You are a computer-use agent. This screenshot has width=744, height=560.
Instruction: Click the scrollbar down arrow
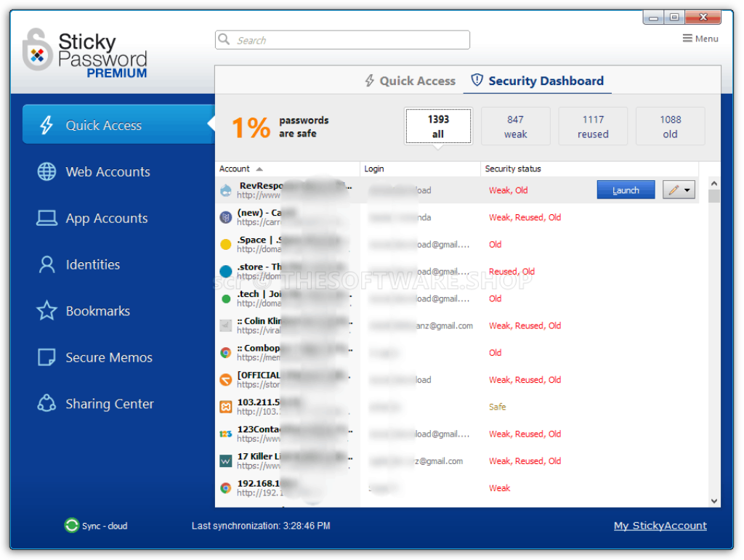pos(714,501)
